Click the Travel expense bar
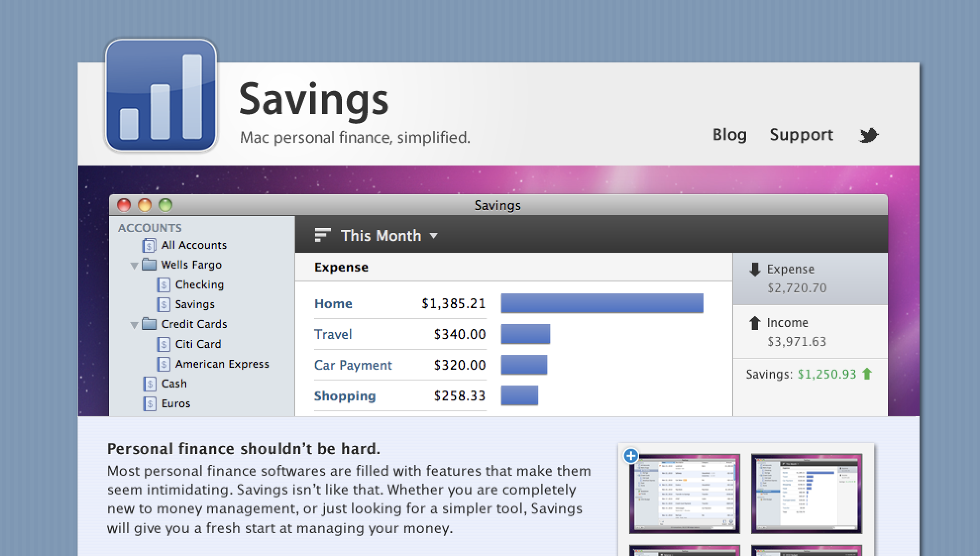The image size is (980, 556). coord(525,334)
